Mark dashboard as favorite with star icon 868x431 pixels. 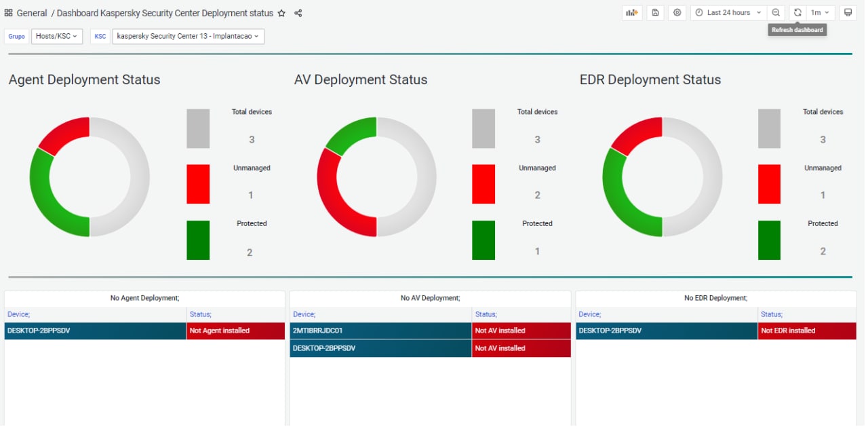tap(281, 14)
